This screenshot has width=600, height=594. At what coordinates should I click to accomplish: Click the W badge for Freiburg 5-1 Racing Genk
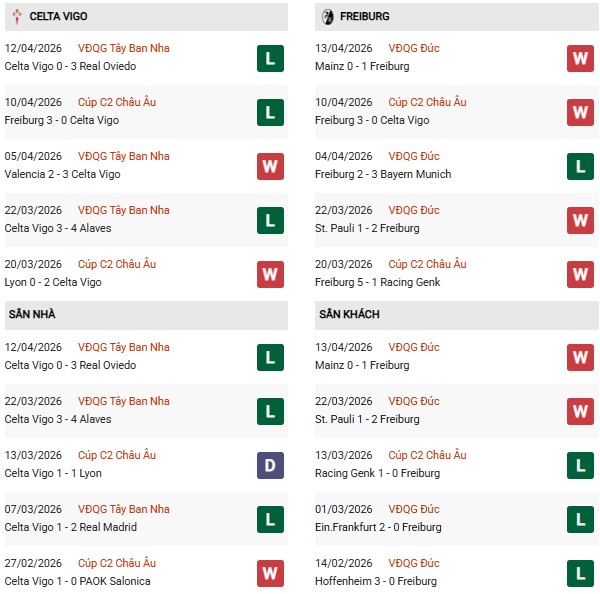click(580, 273)
